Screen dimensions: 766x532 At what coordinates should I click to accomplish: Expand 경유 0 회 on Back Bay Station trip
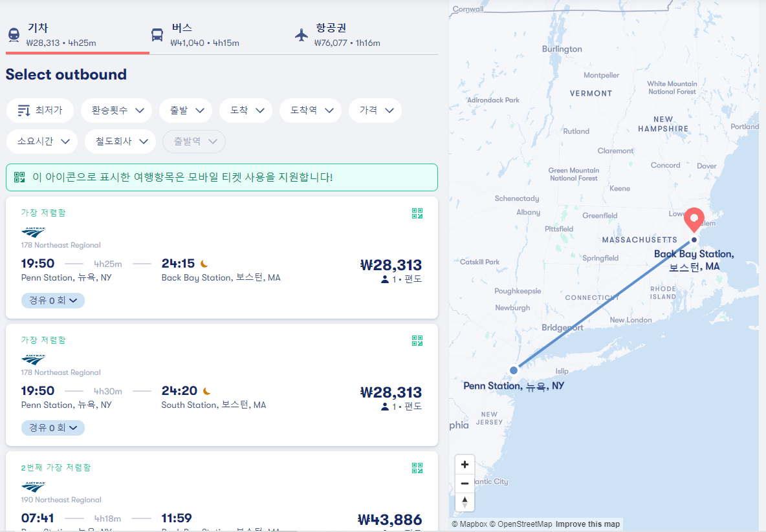tap(53, 300)
